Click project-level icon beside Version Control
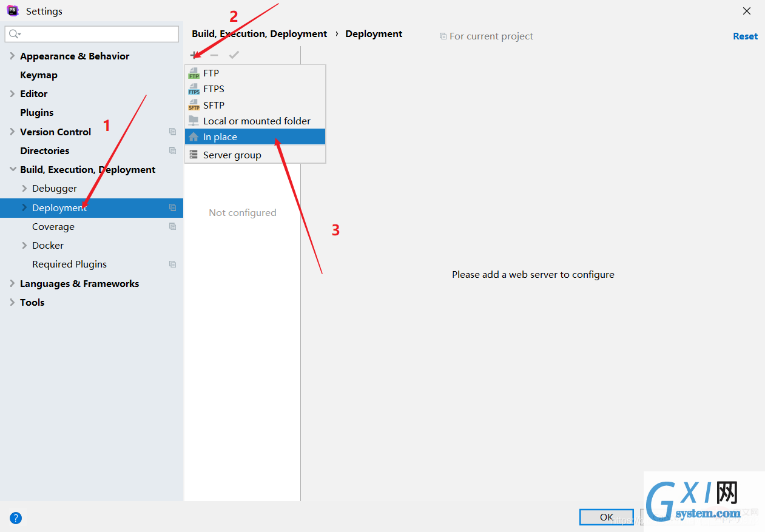The width and height of the screenshot is (765, 532). 172,132
